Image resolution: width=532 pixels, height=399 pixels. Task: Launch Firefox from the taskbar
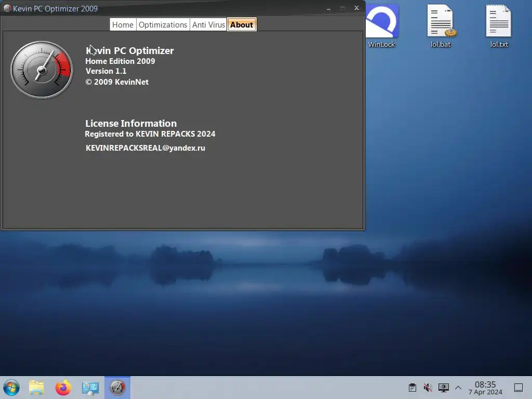coord(63,388)
